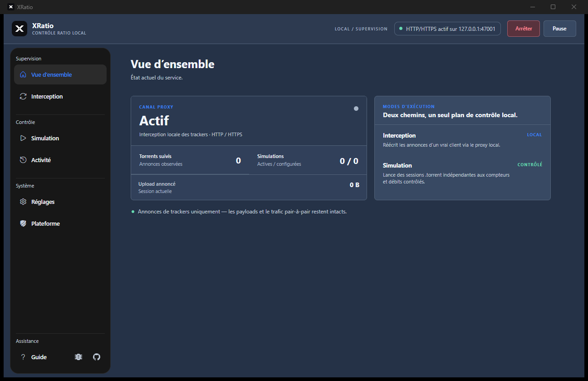Click the LOCAL badge next to Interception
This screenshot has width=588, height=381.
point(534,135)
